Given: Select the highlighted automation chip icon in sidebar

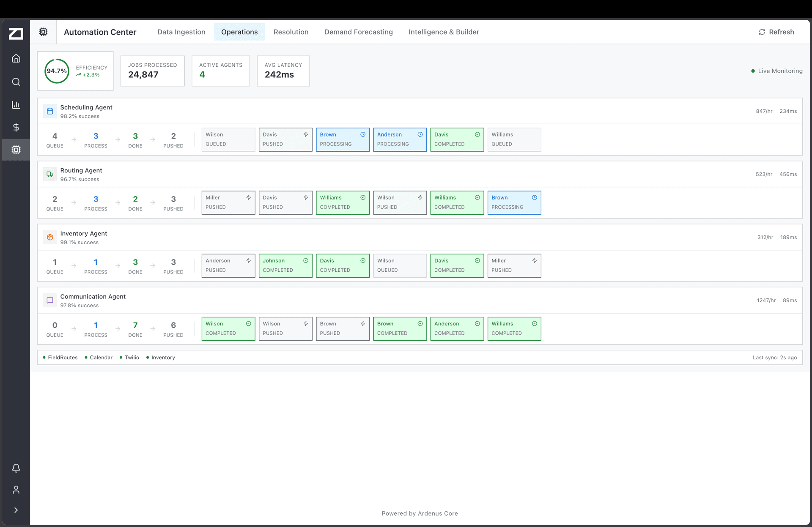Looking at the screenshot, I should click(16, 150).
